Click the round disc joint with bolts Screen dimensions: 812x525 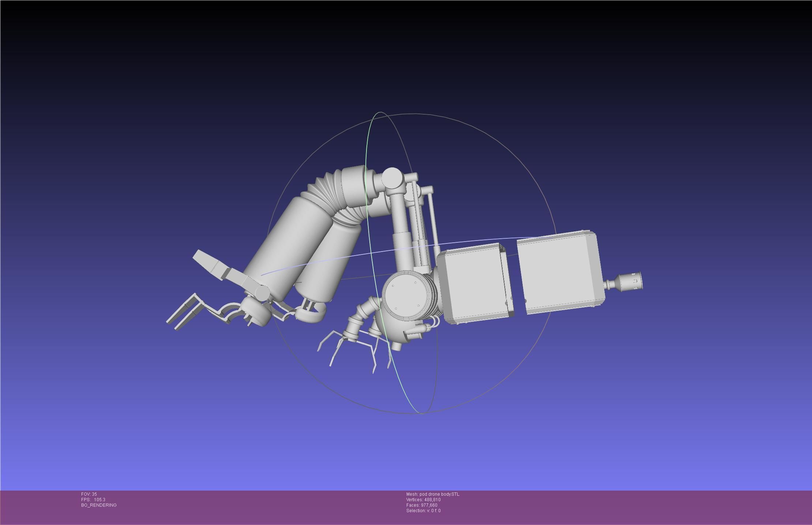click(x=405, y=296)
